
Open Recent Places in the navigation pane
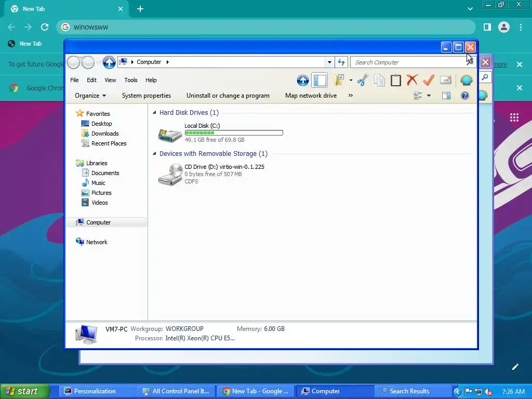pyautogui.click(x=109, y=143)
